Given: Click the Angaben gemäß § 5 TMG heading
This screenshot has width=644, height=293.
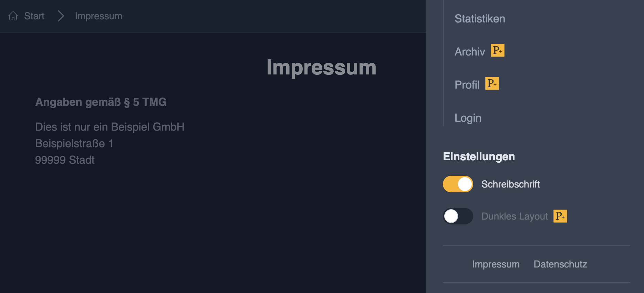Looking at the screenshot, I should [101, 102].
